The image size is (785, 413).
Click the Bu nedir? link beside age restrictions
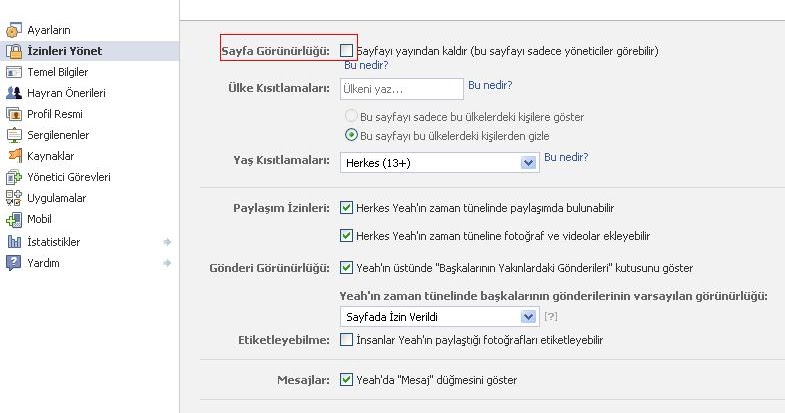pos(566,157)
